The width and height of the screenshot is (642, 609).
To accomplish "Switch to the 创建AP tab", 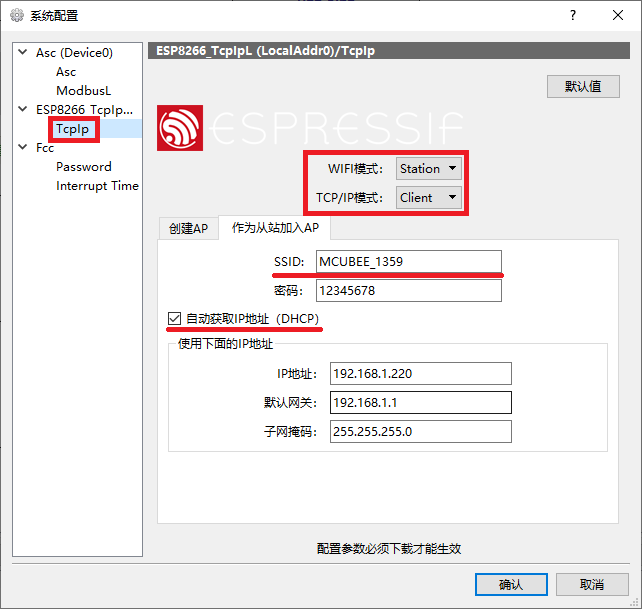I will coord(188,228).
